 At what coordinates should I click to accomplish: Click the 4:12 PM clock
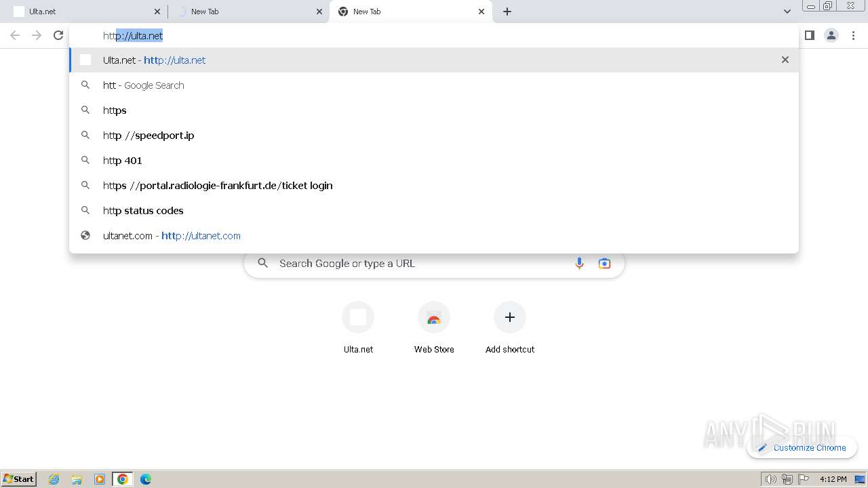tap(833, 479)
